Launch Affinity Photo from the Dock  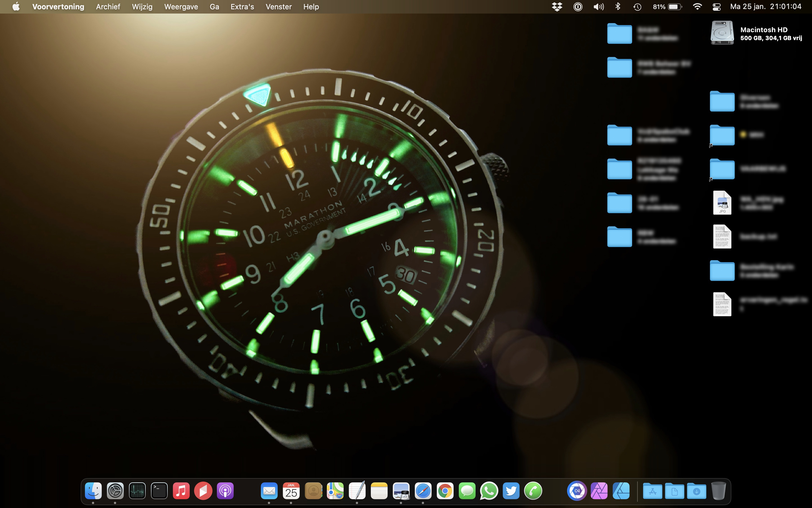click(x=599, y=491)
